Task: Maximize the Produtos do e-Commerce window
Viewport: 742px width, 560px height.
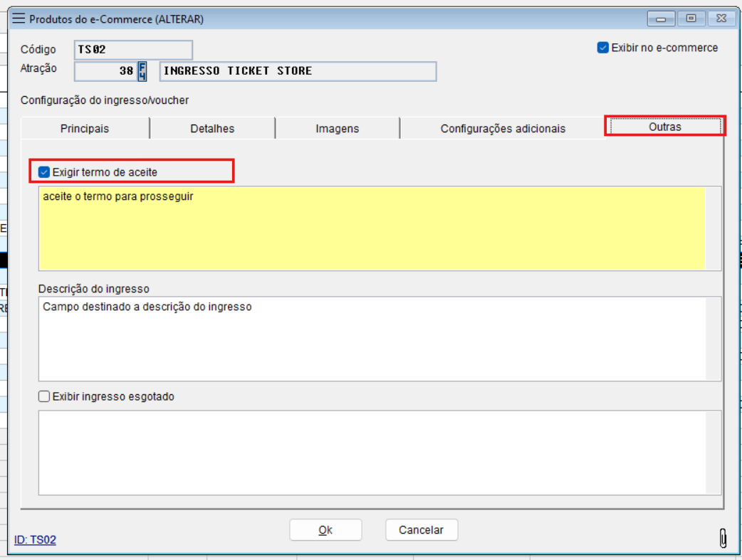Action: (691, 19)
